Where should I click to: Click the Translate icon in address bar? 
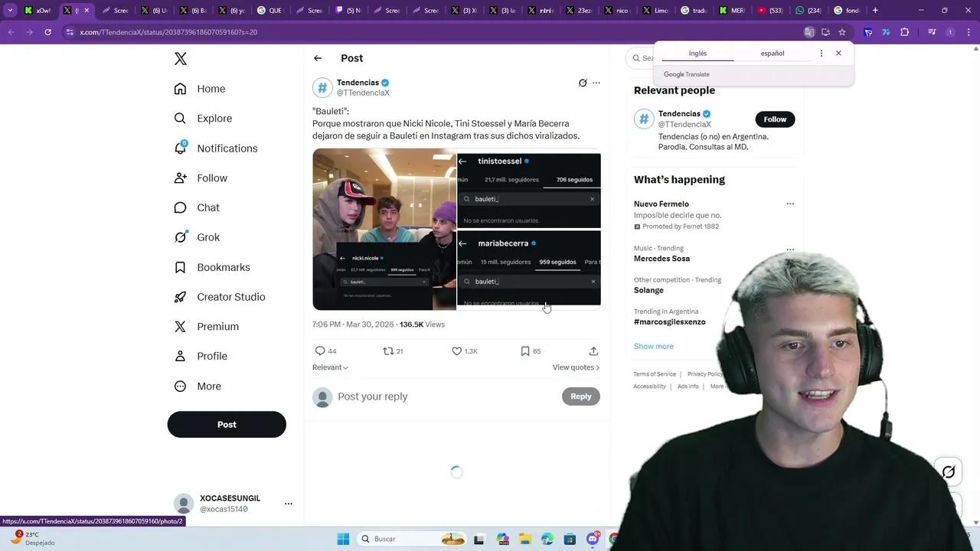(809, 32)
